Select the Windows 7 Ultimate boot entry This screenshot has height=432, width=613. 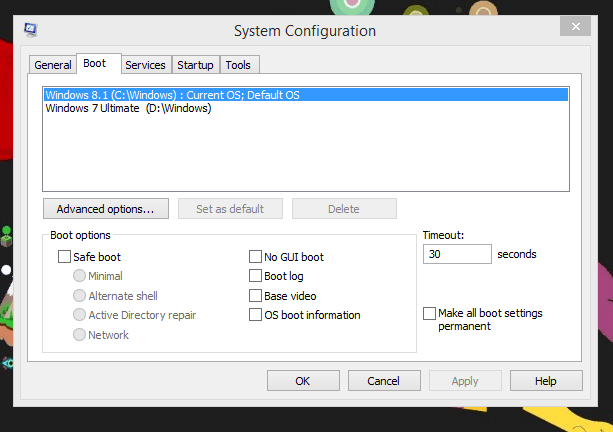point(128,108)
